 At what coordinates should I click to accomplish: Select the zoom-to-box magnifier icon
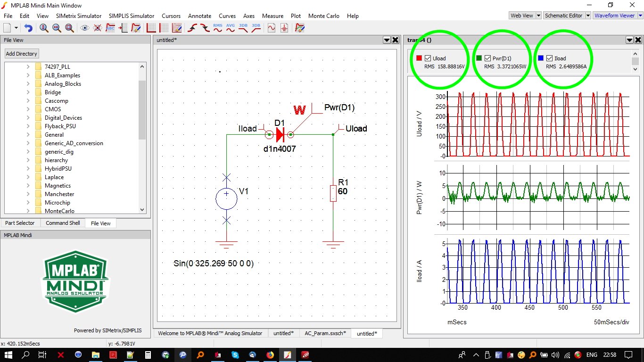coord(69,28)
